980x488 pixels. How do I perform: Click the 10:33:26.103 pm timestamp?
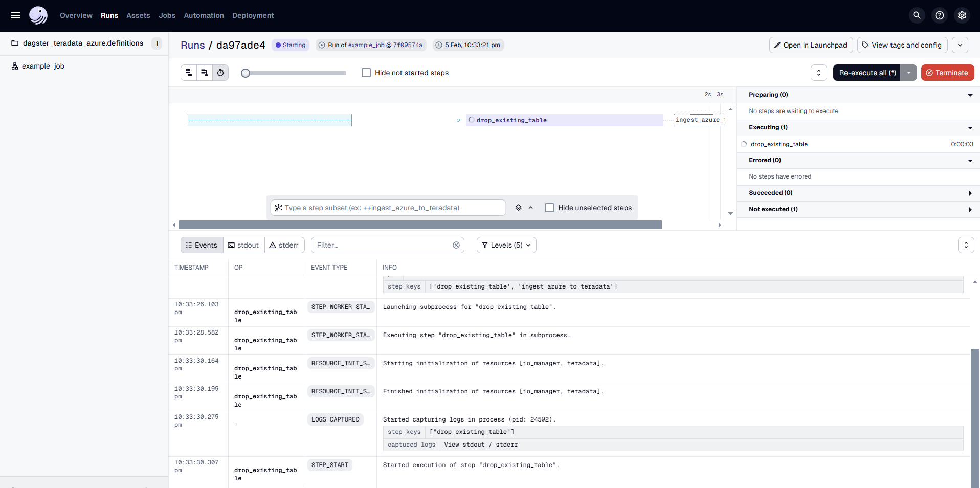point(196,308)
